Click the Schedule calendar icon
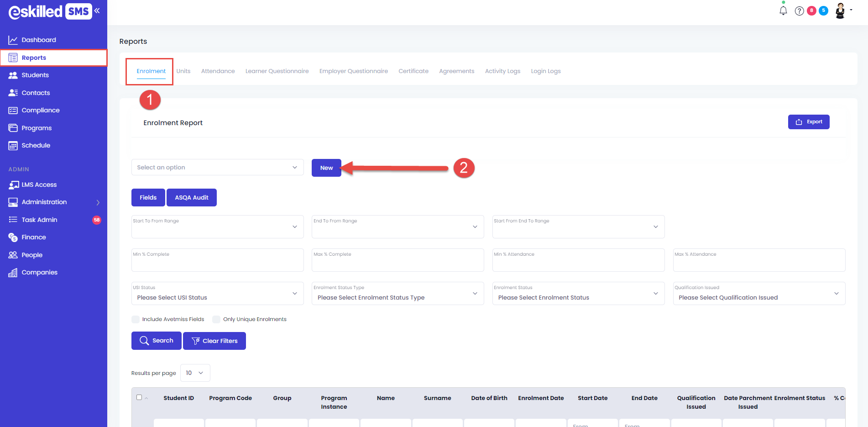 (13, 146)
